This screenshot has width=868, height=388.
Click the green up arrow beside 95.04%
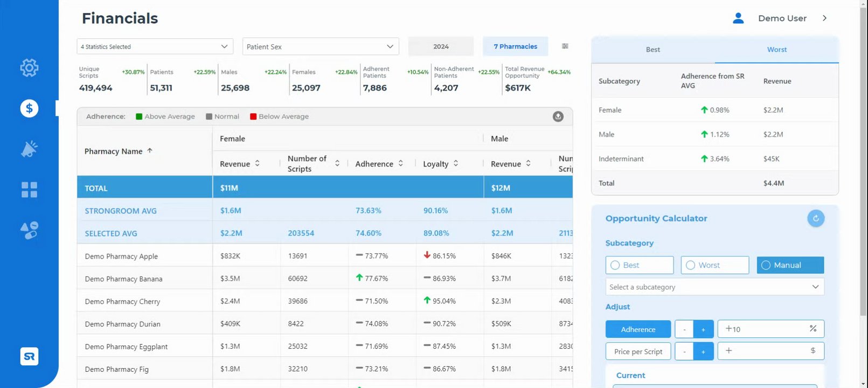coord(427,300)
